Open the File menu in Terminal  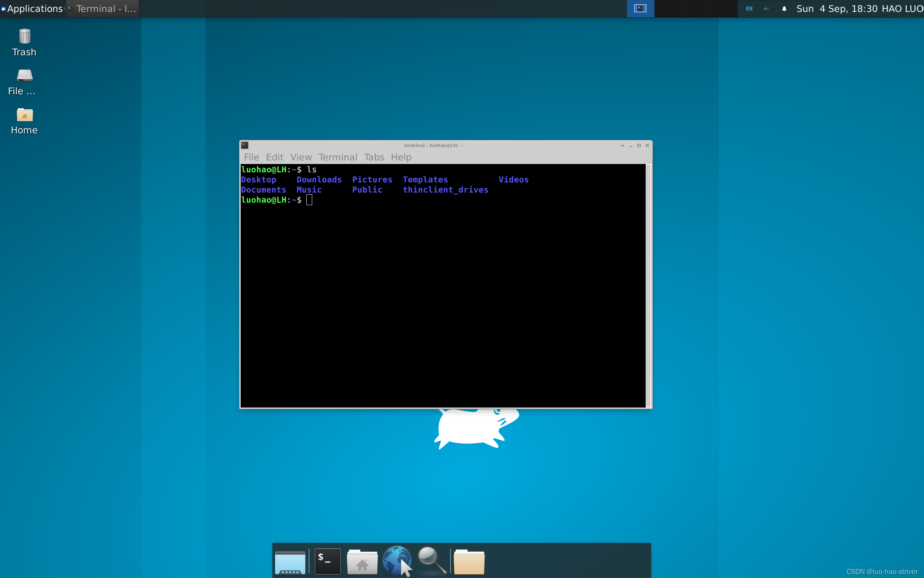[252, 157]
